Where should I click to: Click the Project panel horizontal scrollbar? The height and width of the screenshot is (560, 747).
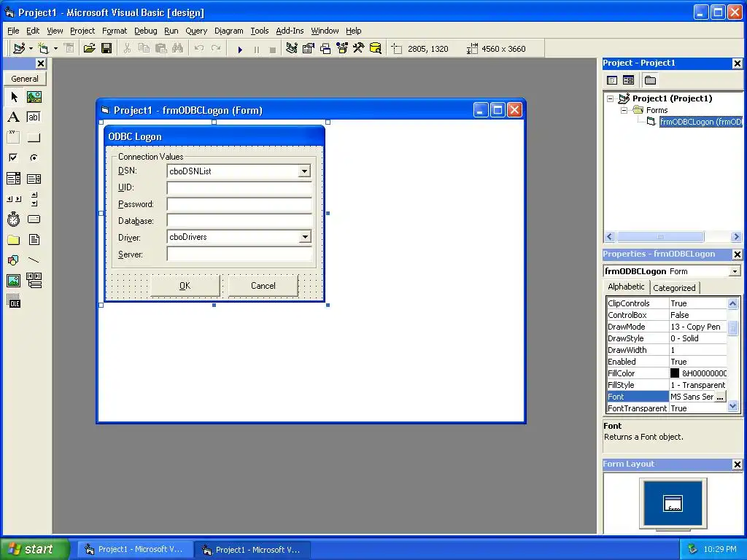pos(673,237)
